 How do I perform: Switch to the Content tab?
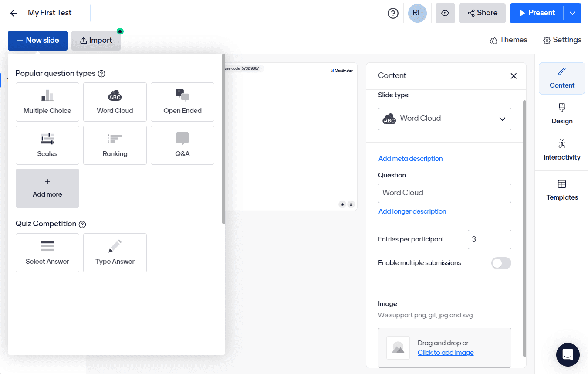tap(562, 78)
